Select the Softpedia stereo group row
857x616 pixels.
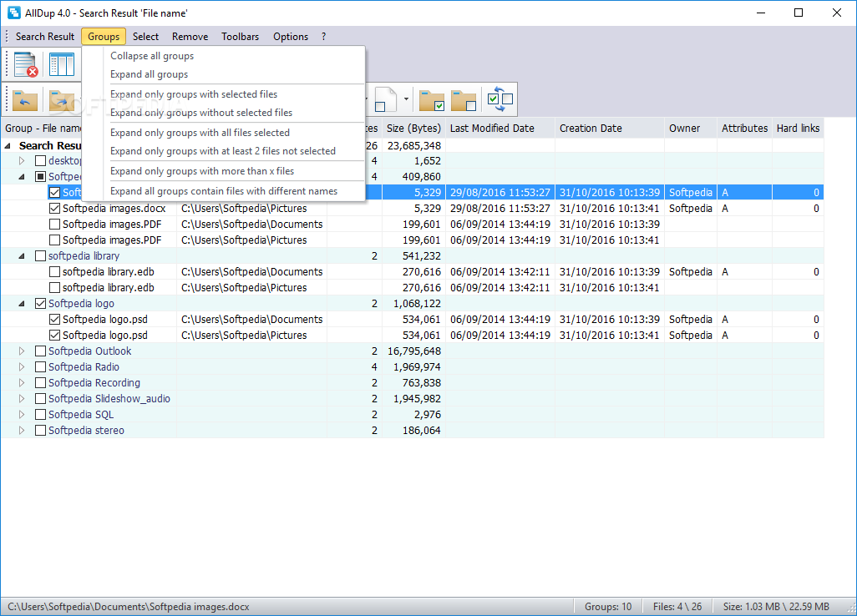pos(413,431)
